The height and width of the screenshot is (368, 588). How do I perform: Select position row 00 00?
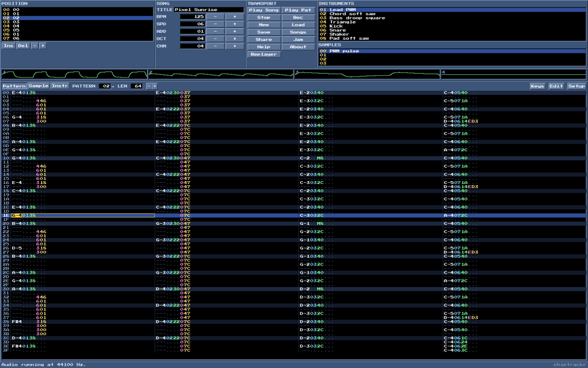78,10
